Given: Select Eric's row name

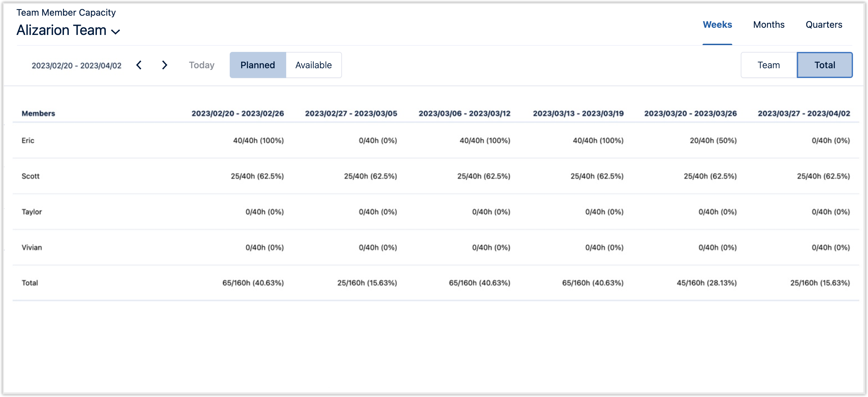Looking at the screenshot, I should point(28,140).
